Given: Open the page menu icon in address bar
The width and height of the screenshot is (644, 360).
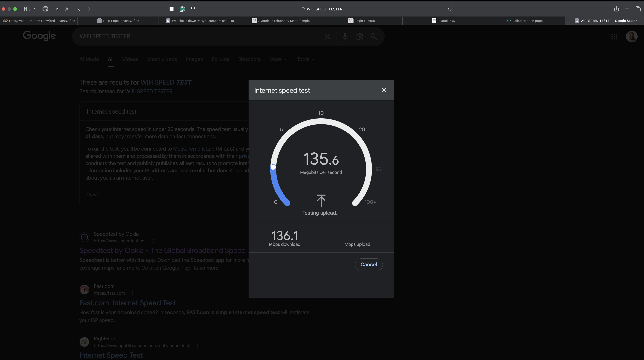Looking at the screenshot, I should point(193,9).
